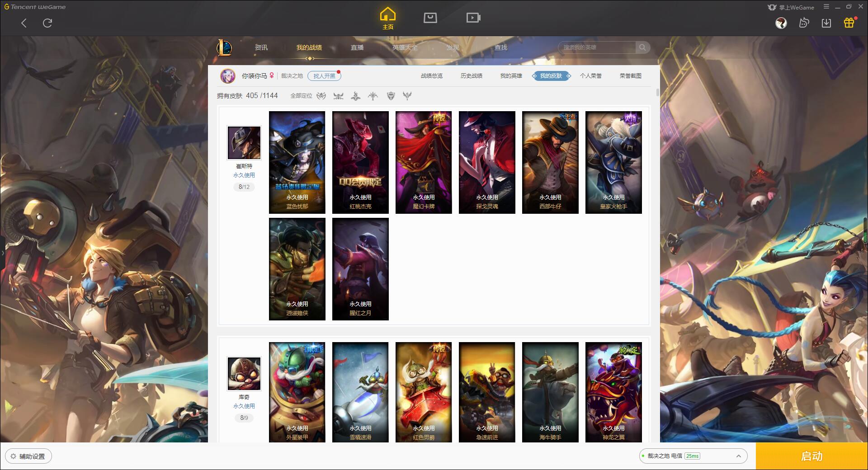Open the 主页 home icon
The height and width of the screenshot is (470, 868).
click(x=388, y=19)
